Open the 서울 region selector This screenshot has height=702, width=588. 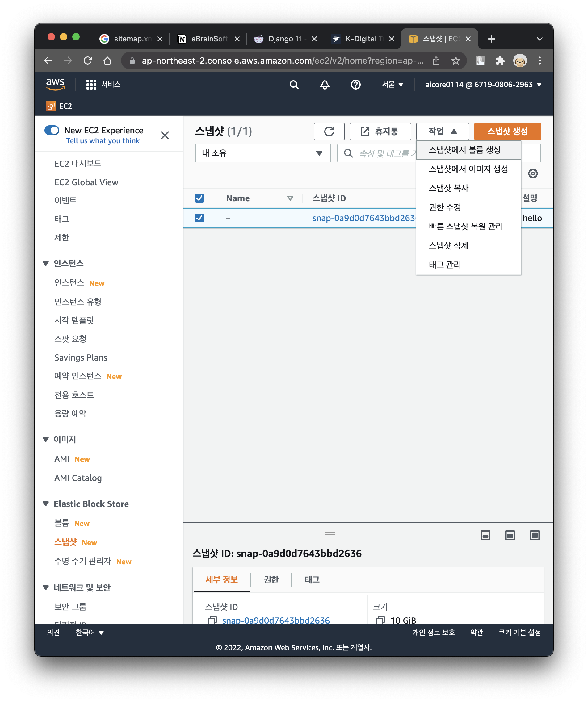coord(392,85)
